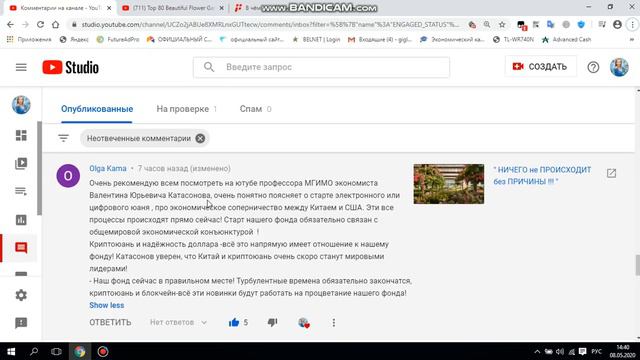Dislike the Olga Kama comment

coord(272,322)
